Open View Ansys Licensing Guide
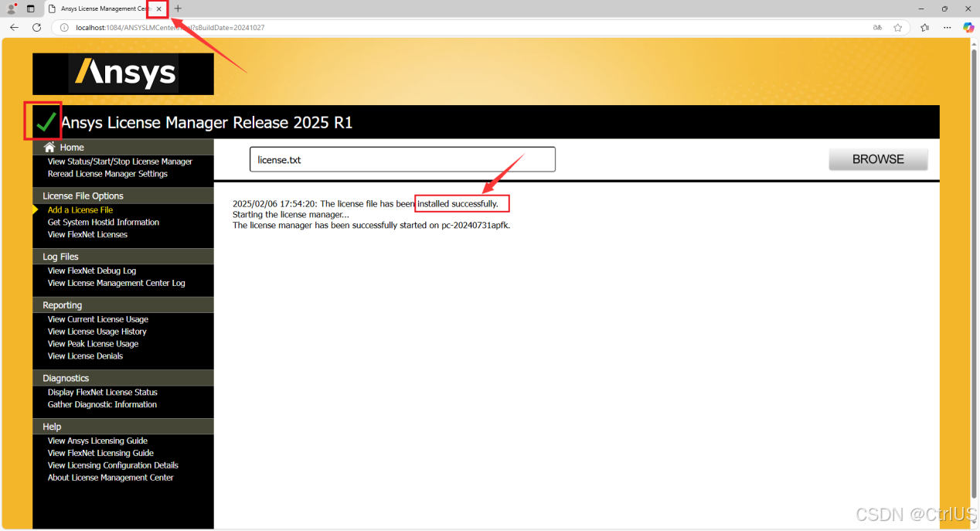 pyautogui.click(x=97, y=441)
